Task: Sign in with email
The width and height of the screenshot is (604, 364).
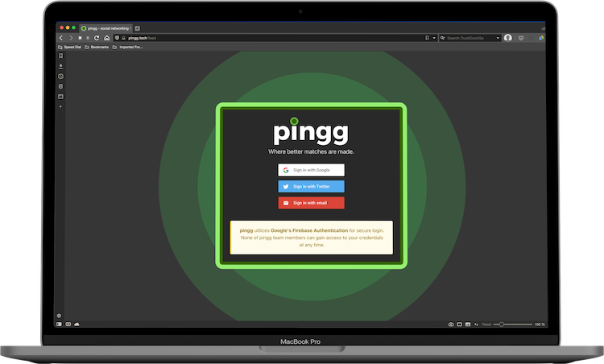Action: tap(311, 203)
